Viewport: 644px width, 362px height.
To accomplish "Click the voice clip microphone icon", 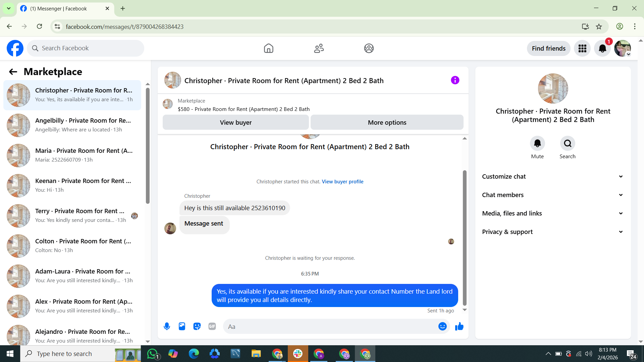I will 167,326.
